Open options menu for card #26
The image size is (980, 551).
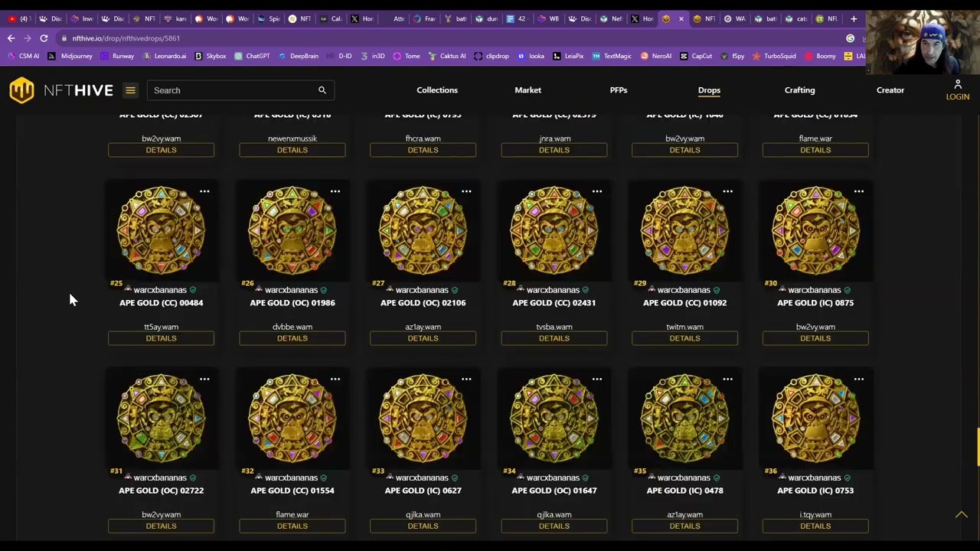tap(335, 191)
